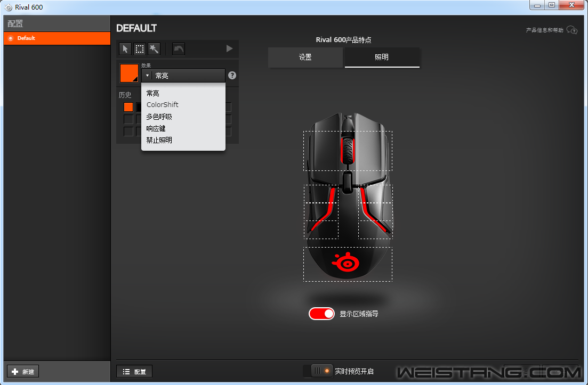Open the large orange color picker swatch

point(129,73)
